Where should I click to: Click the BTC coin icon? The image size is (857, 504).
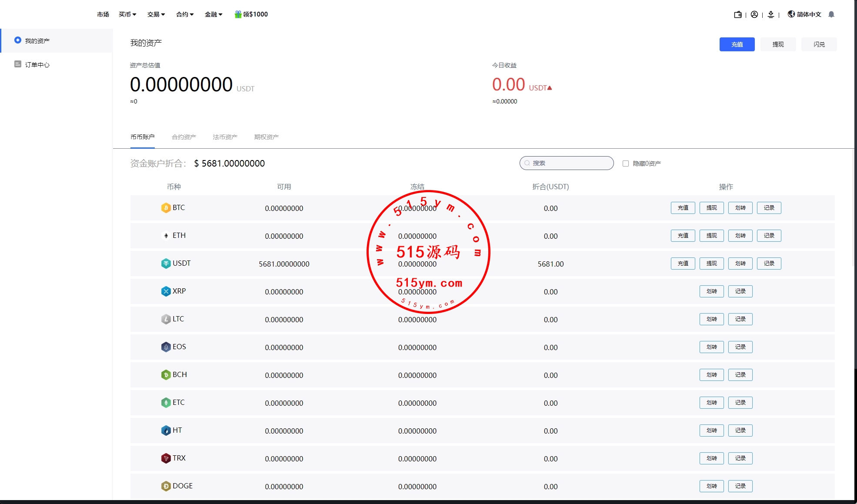click(x=166, y=208)
